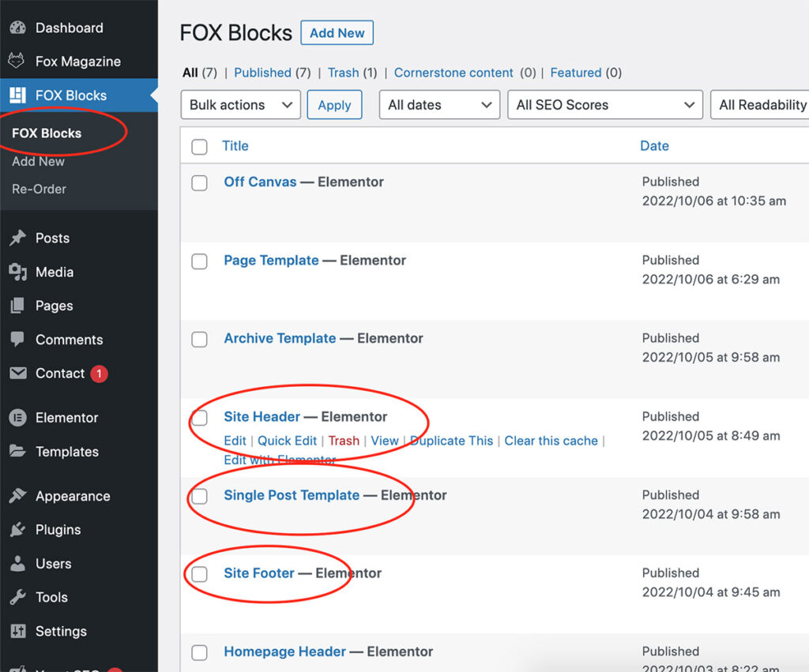Open the All dates dropdown
The height and width of the screenshot is (672, 809).
pyautogui.click(x=439, y=105)
